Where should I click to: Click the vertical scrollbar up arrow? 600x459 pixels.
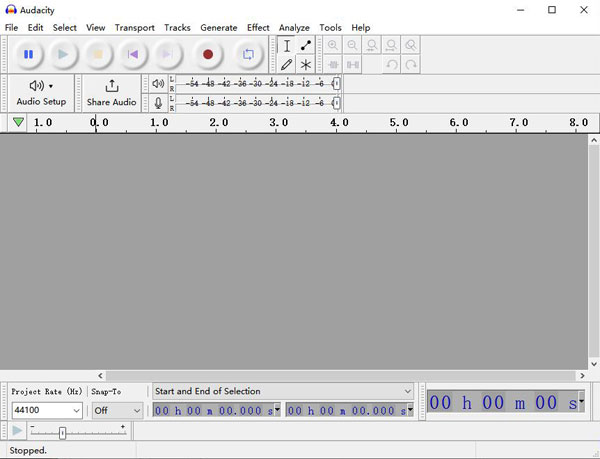[x=594, y=140]
